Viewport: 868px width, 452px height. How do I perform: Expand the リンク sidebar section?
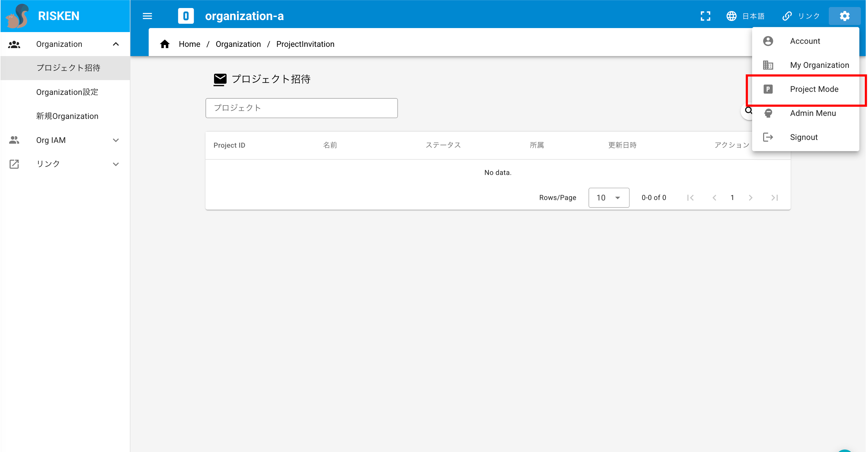116,164
